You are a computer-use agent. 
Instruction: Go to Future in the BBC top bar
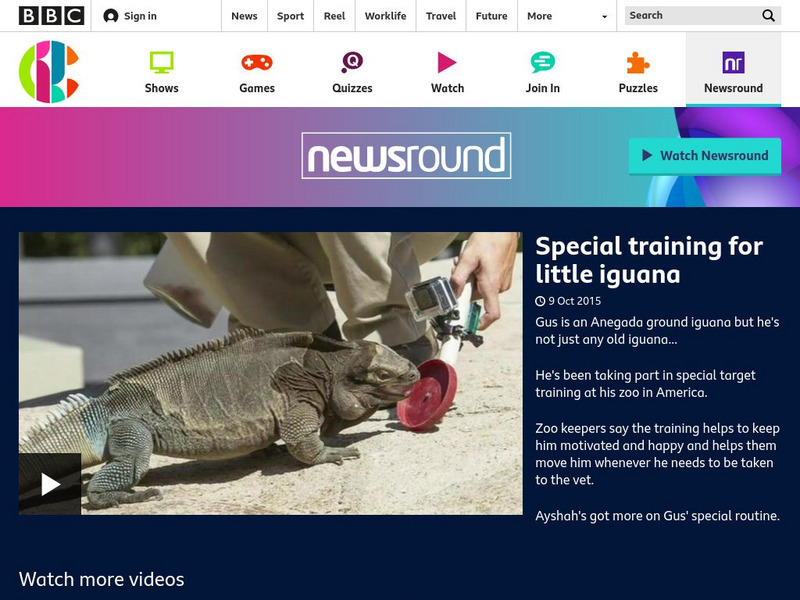coord(491,16)
